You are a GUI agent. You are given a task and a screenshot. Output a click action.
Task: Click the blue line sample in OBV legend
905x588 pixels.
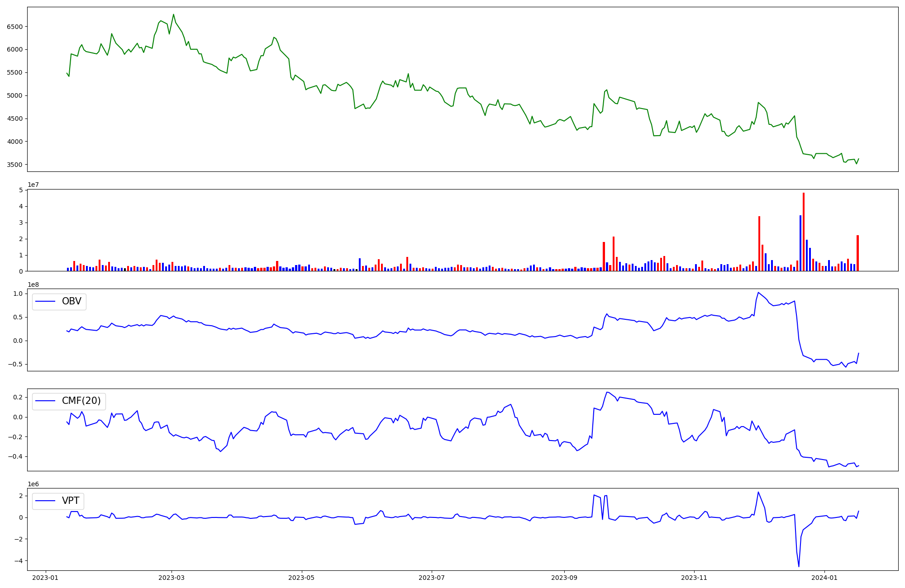coord(45,301)
